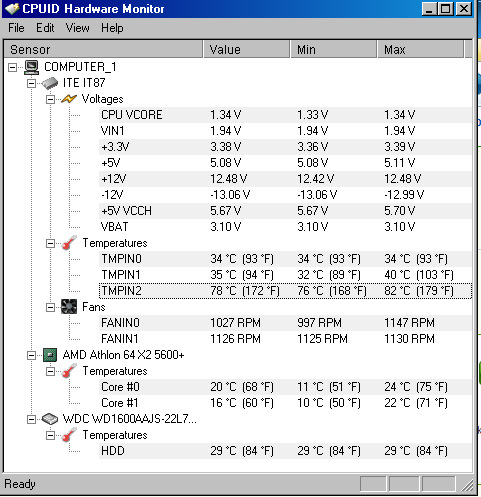Collapse the AMD Athlon 64 X2 5600+ node

31,355
